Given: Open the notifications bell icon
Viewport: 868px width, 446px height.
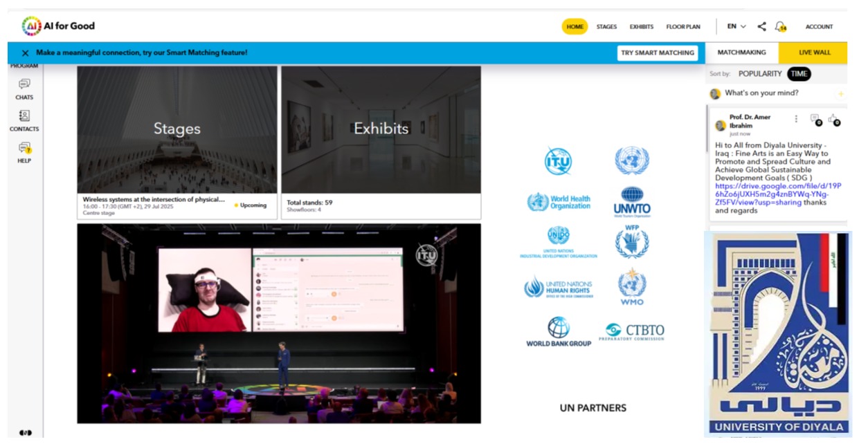Looking at the screenshot, I should coord(781,26).
